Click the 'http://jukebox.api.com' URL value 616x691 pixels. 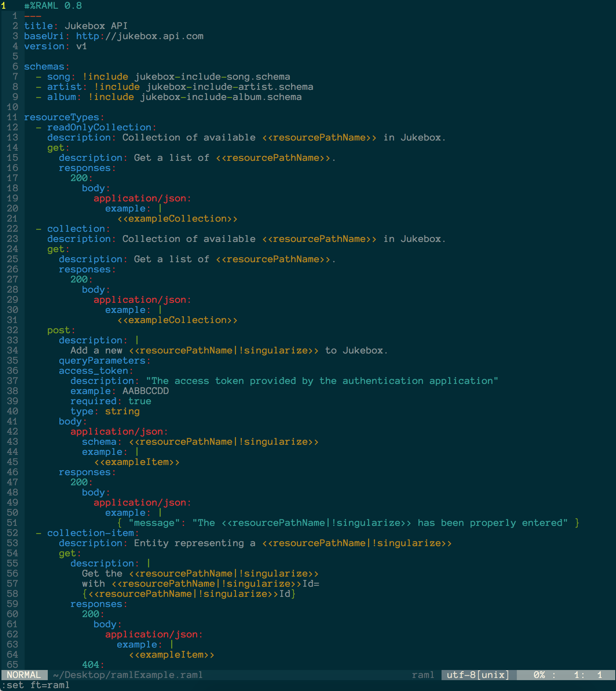click(x=140, y=36)
